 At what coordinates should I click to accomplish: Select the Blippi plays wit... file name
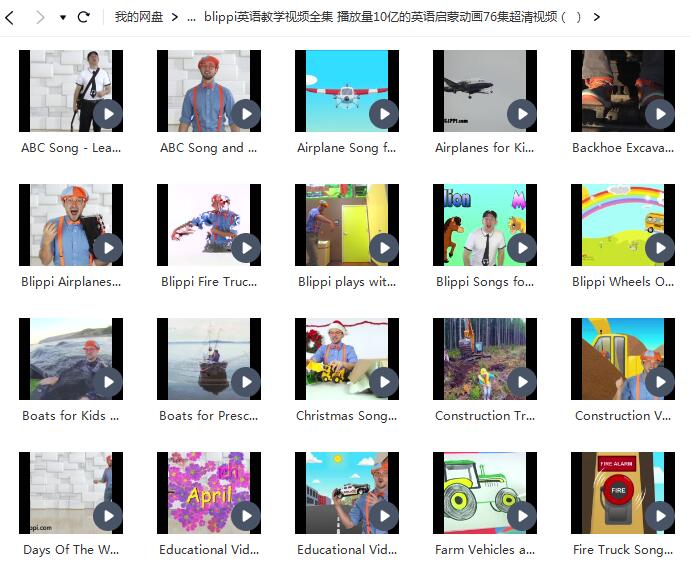click(x=347, y=282)
